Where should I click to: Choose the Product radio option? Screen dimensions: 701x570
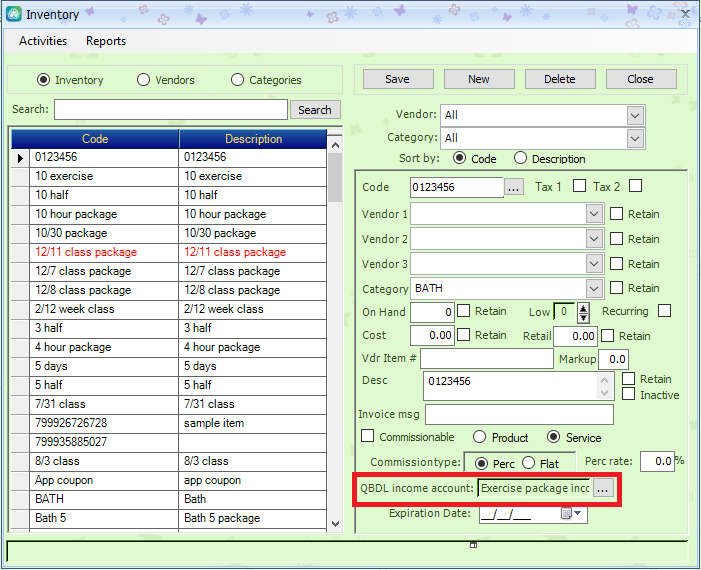pyautogui.click(x=480, y=437)
